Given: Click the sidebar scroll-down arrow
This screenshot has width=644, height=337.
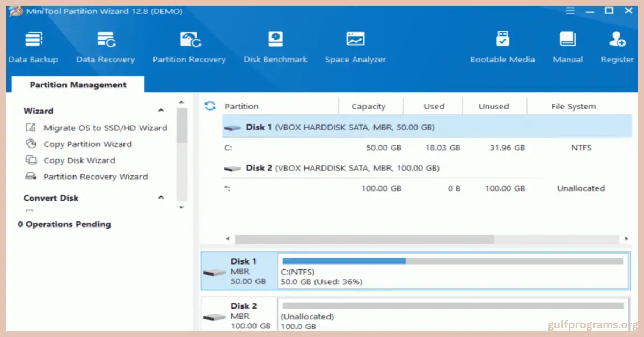Looking at the screenshot, I should tap(181, 207).
